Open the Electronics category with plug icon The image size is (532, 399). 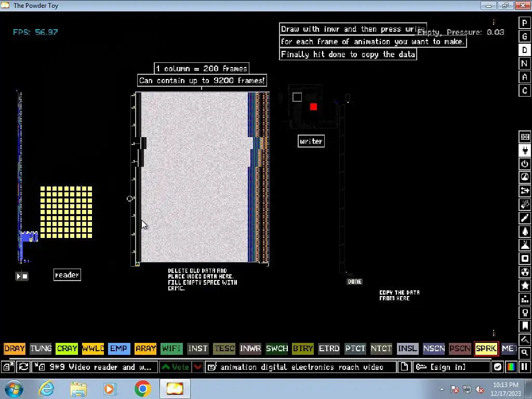pyautogui.click(x=525, y=150)
